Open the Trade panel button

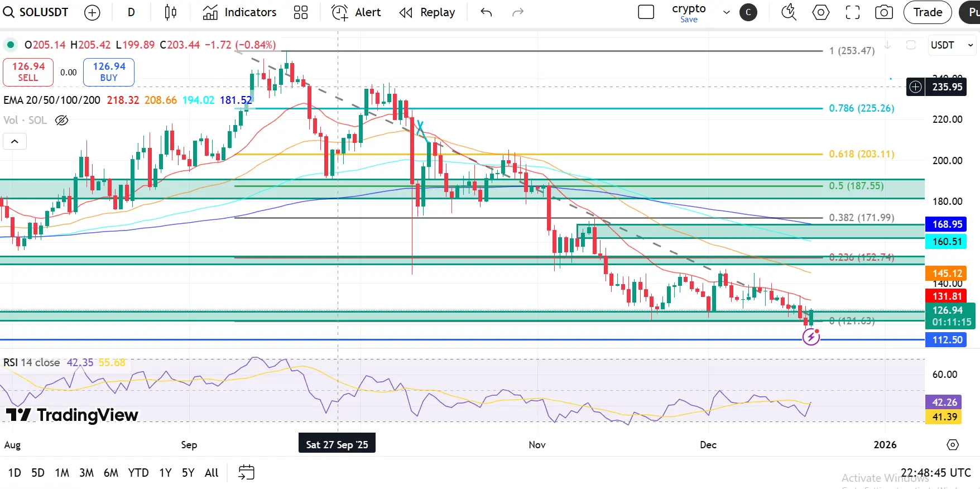(x=928, y=12)
